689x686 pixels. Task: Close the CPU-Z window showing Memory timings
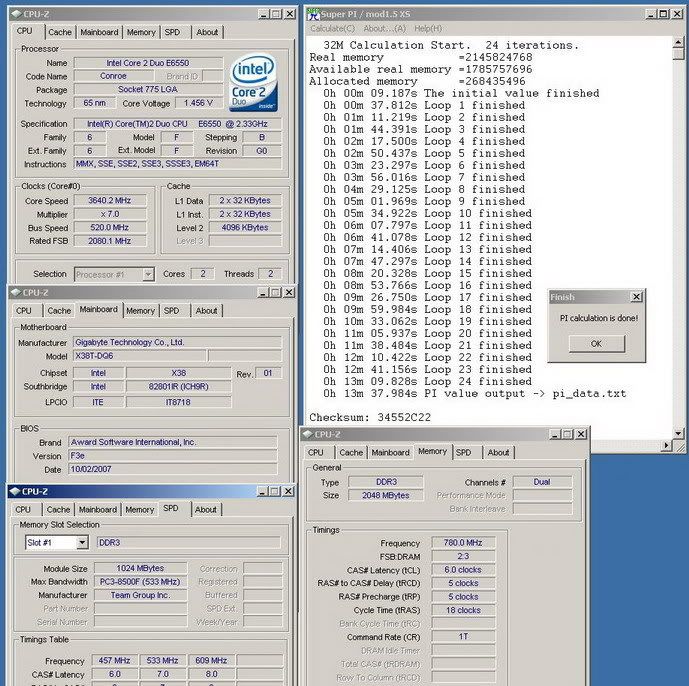click(x=580, y=435)
